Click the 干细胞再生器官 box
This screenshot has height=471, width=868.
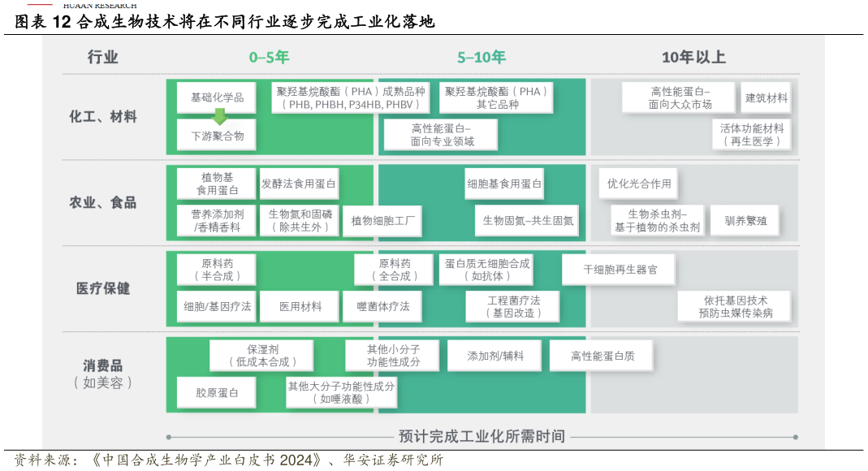pos(619,270)
